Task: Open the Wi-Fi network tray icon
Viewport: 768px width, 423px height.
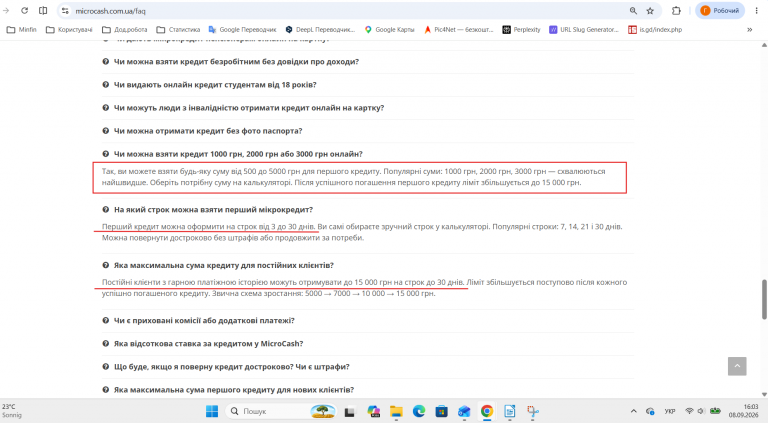Action: coord(689,411)
